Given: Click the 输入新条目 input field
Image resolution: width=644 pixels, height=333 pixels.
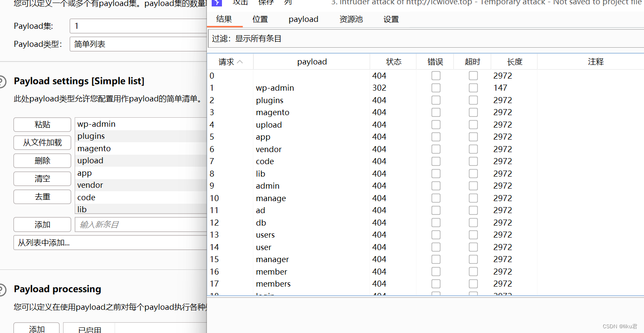Looking at the screenshot, I should point(141,225).
